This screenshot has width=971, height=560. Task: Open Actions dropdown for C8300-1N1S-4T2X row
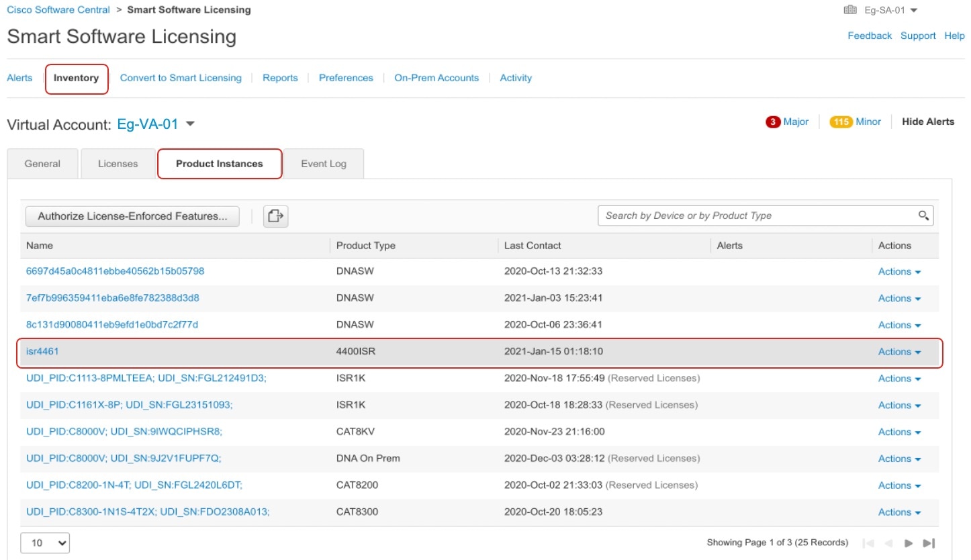tap(899, 512)
